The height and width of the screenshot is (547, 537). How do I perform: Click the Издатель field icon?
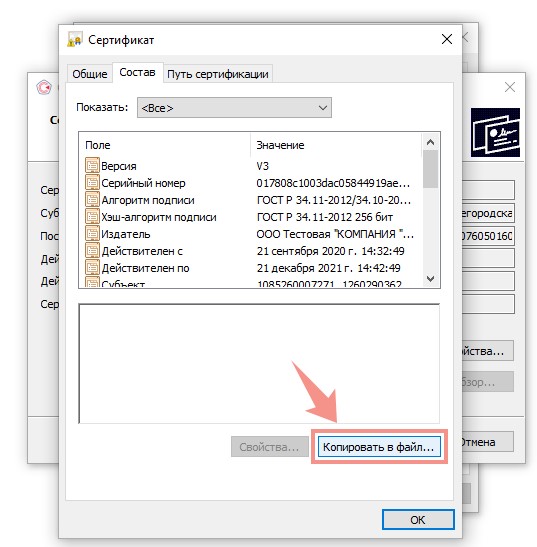coord(92,234)
